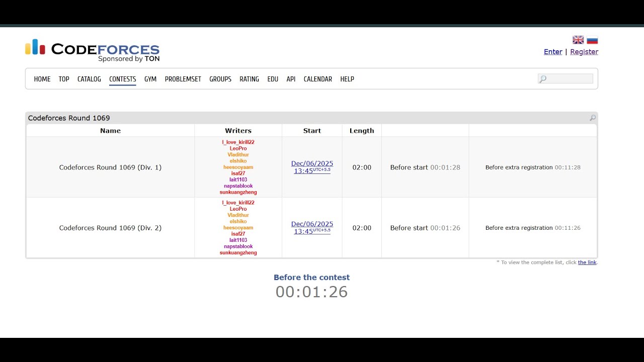Open writer I_love_kirill22 in Div. 1 row
Viewport: 644px width, 362px height.
(238, 142)
